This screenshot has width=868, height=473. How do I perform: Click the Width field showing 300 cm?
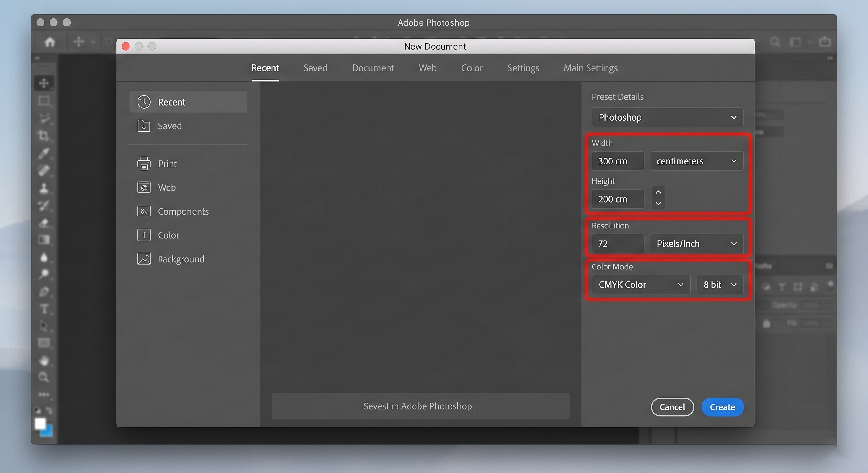click(618, 161)
